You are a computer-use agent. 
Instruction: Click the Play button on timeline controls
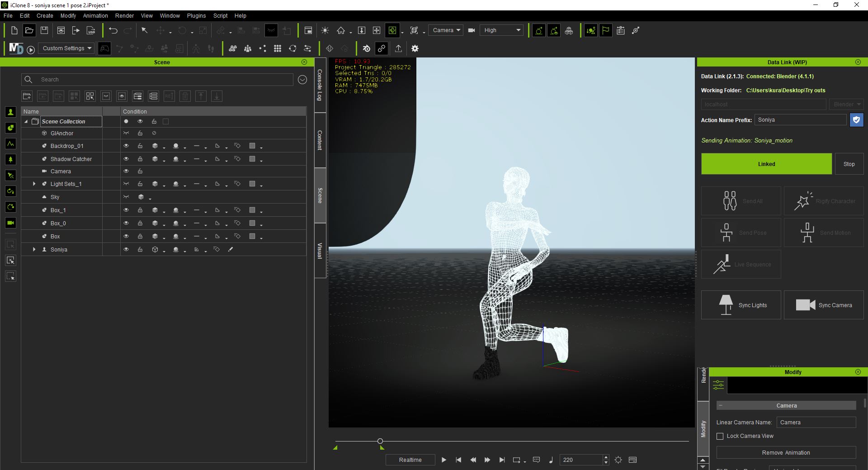(444, 460)
